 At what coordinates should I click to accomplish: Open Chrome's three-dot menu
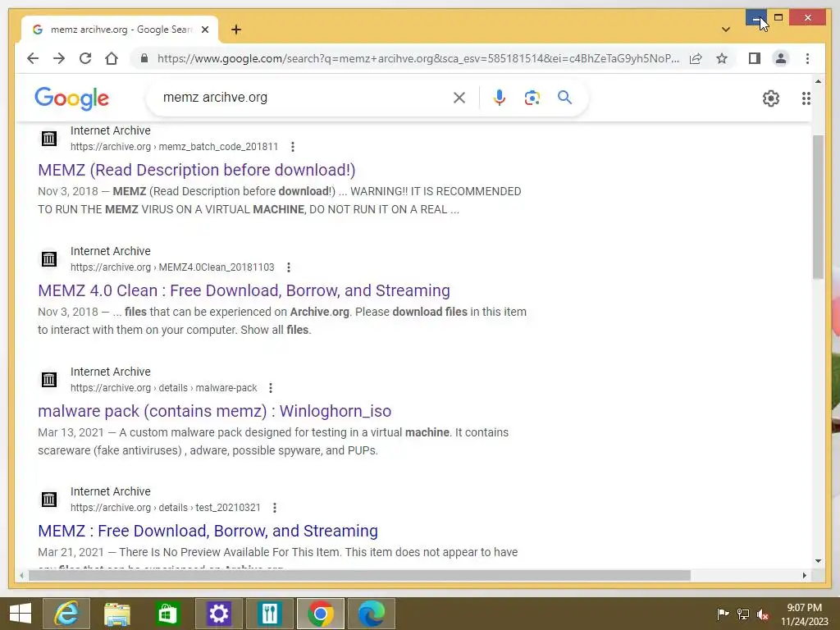pyautogui.click(x=807, y=58)
